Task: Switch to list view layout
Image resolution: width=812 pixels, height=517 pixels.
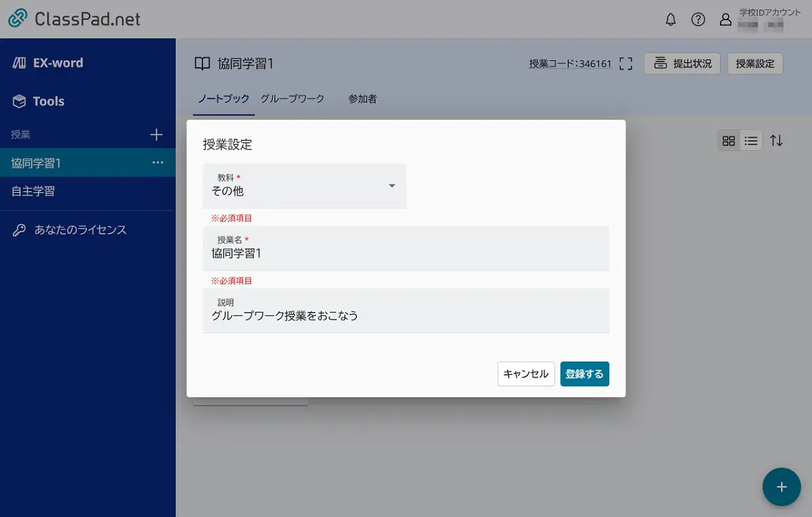Action: [751, 140]
